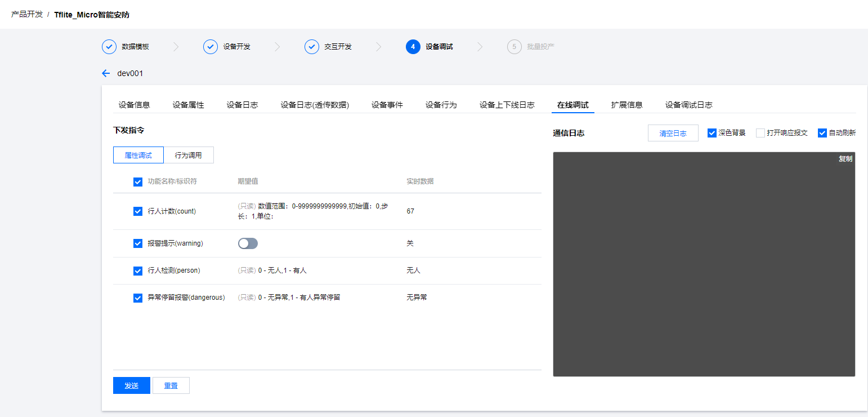The image size is (868, 417).
Task: Toggle the select-all checkbox beside 功能名称/标识符
Action: pos(138,182)
